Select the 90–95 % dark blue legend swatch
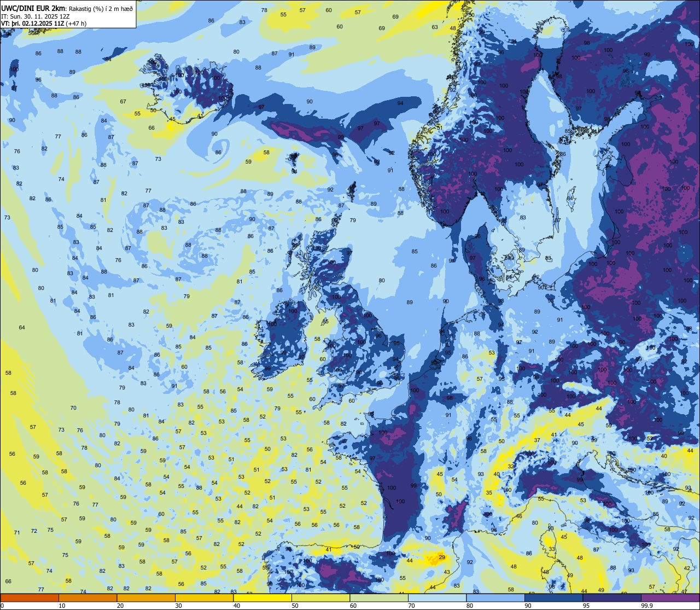Image resolution: width=700 pixels, height=610 pixels. (x=553, y=597)
